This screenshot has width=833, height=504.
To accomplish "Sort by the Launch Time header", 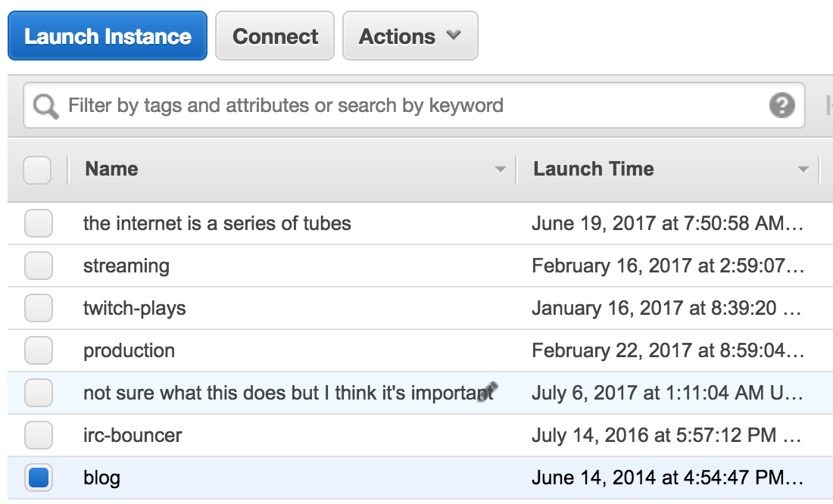I will (593, 169).
